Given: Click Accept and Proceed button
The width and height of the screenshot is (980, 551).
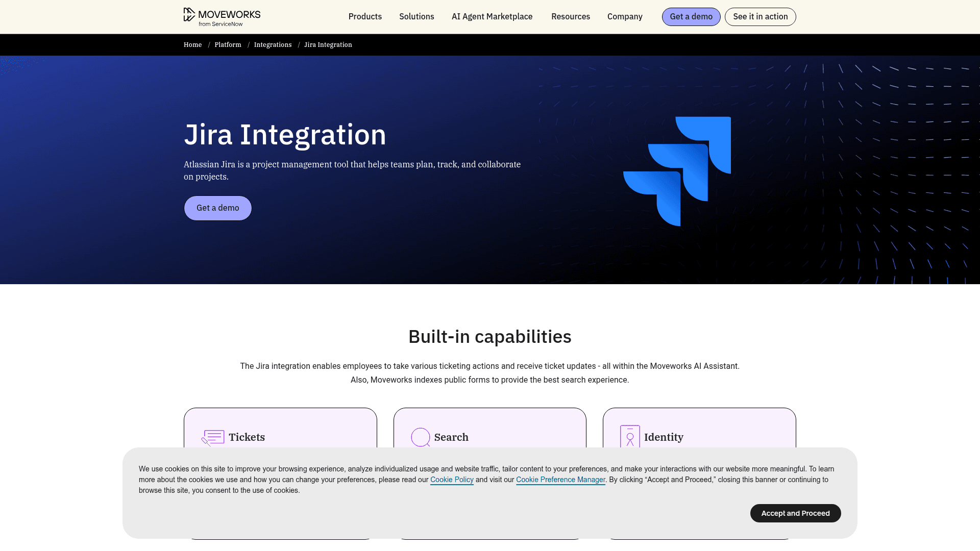Looking at the screenshot, I should (796, 513).
